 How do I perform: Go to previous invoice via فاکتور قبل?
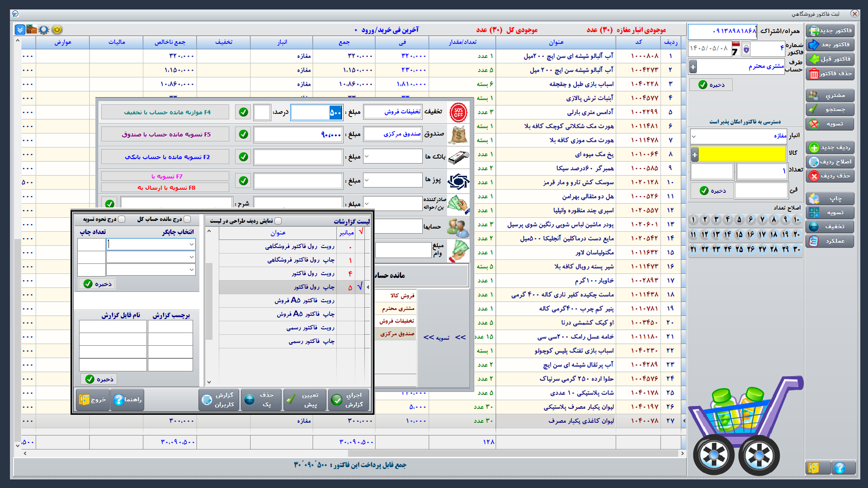830,59
